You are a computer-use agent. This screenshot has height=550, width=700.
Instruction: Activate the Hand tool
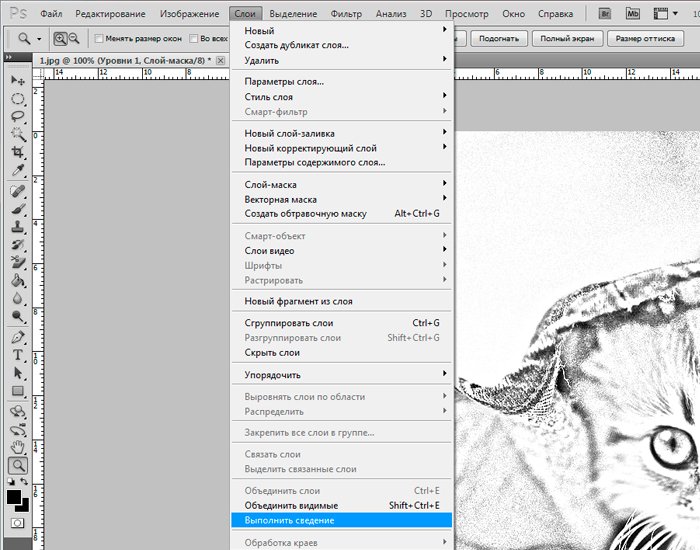(17, 447)
